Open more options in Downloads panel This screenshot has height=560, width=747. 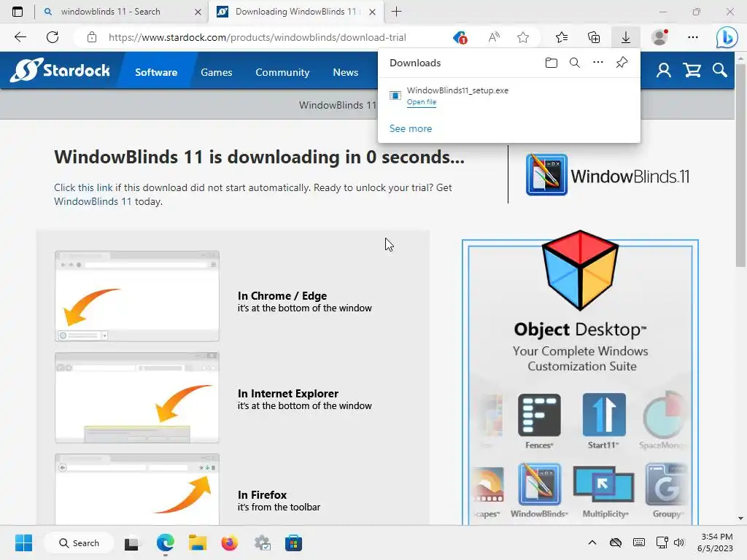click(x=598, y=63)
